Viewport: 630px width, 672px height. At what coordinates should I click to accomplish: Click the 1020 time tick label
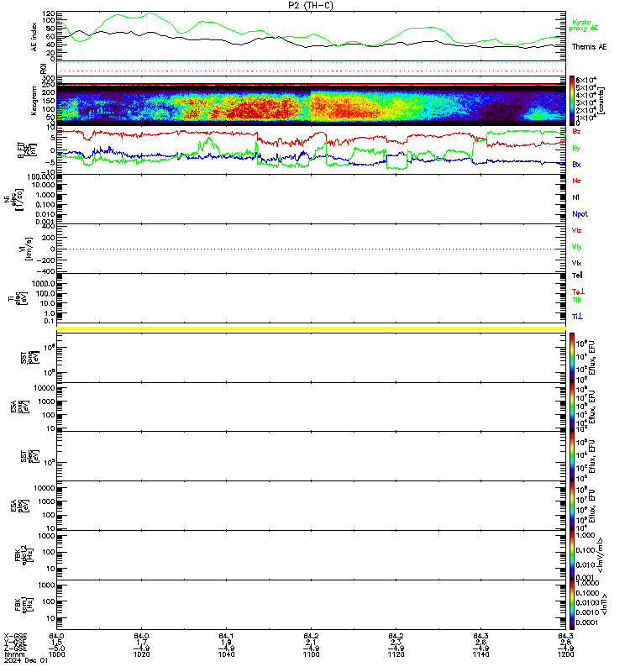141,654
